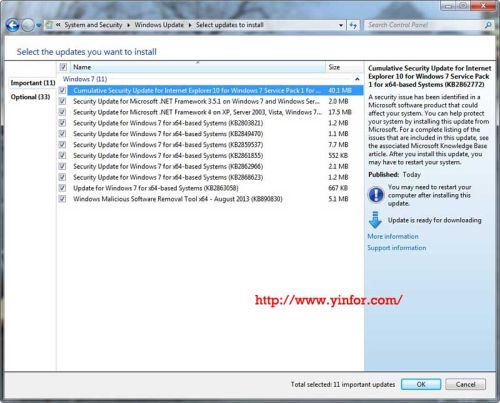500x403 pixels.
Task: Uncheck security update KB2859537
Action: click(62, 145)
